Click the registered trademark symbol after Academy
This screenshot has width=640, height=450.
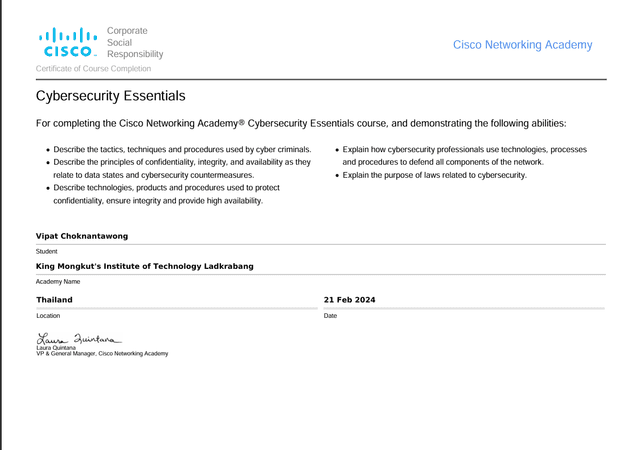click(x=241, y=123)
